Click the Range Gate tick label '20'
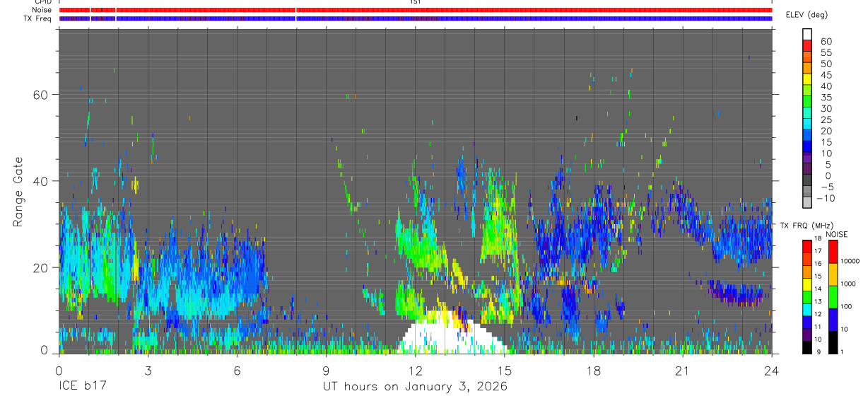The width and height of the screenshot is (868, 401). coord(40,267)
